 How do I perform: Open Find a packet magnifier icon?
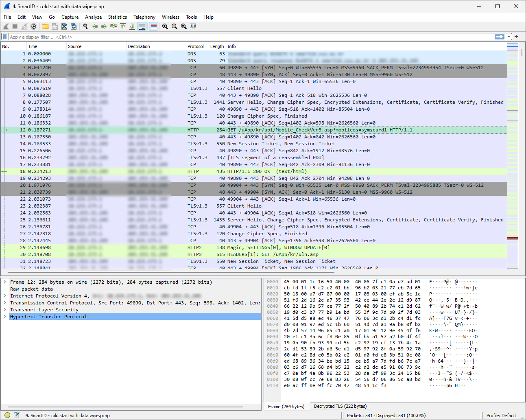pyautogui.click(x=85, y=26)
